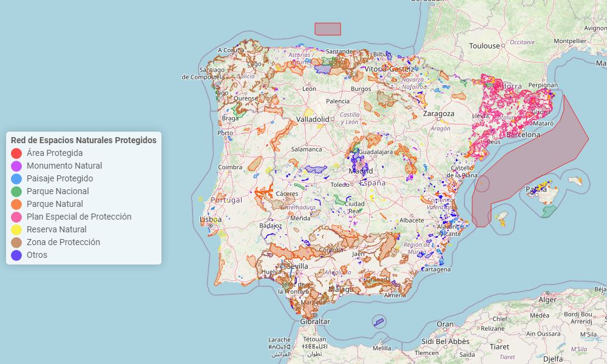This screenshot has width=607, height=364.
Task: Click the Madrid map label
Action: tap(362, 171)
